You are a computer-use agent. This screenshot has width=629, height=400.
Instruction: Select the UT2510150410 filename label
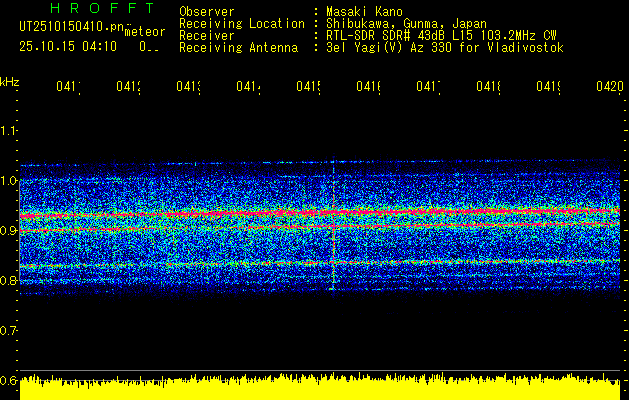tap(68, 28)
